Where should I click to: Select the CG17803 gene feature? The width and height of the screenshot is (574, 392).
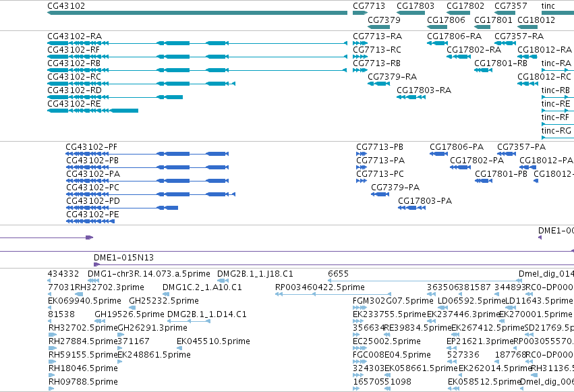(411, 13)
